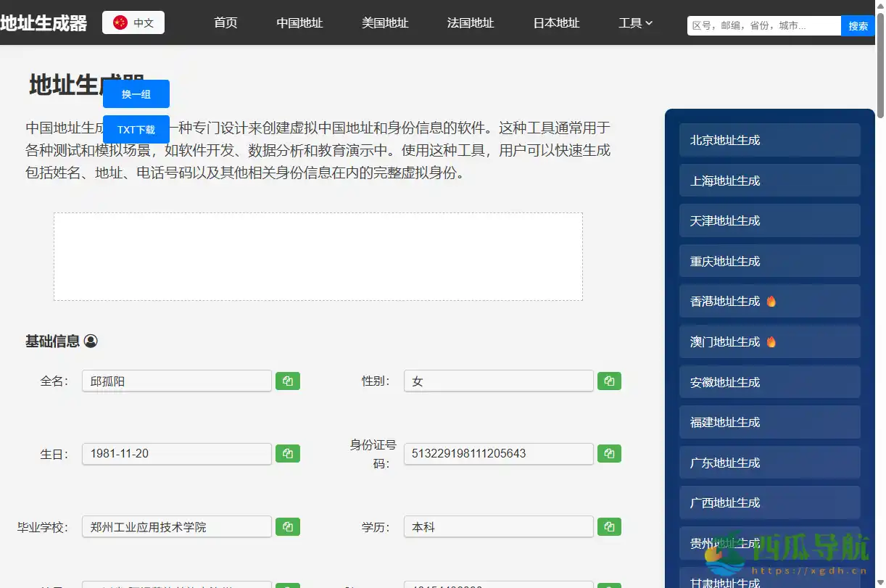This screenshot has height=588, width=886.
Task: Download data via TXT下载 button
Action: tap(136, 128)
